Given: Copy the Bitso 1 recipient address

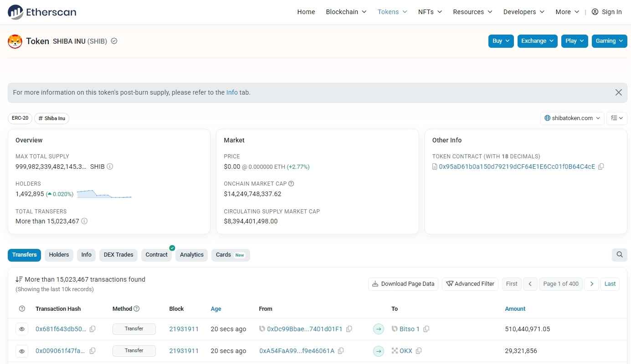Looking at the screenshot, I should [426, 329].
